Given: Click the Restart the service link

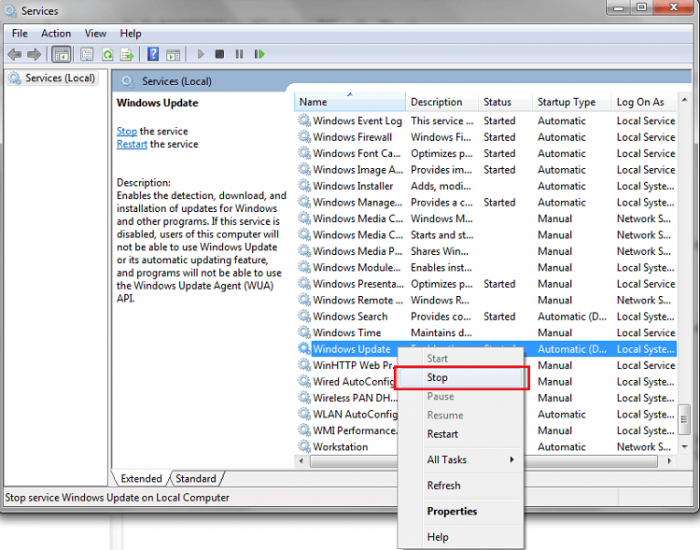Looking at the screenshot, I should pos(132,144).
